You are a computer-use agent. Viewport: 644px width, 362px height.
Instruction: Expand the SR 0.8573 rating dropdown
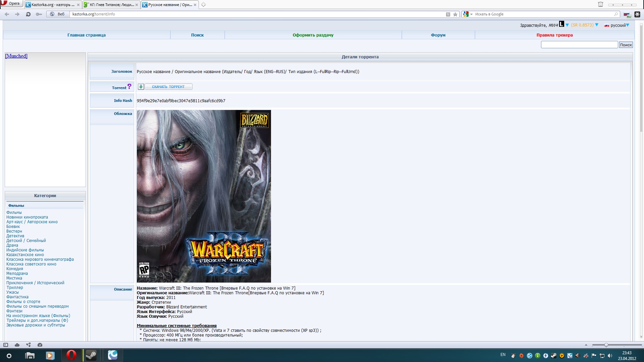tap(597, 25)
